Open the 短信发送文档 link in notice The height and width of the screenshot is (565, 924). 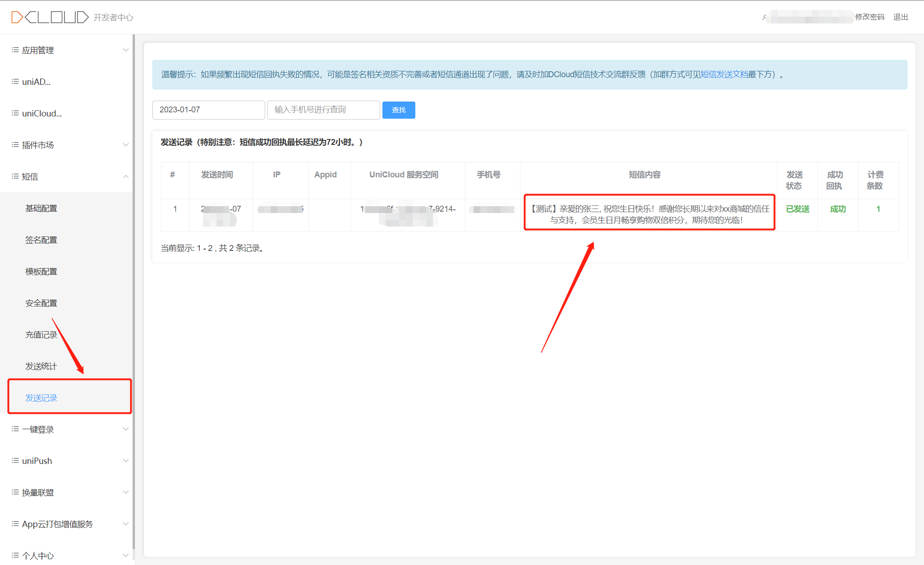(724, 74)
